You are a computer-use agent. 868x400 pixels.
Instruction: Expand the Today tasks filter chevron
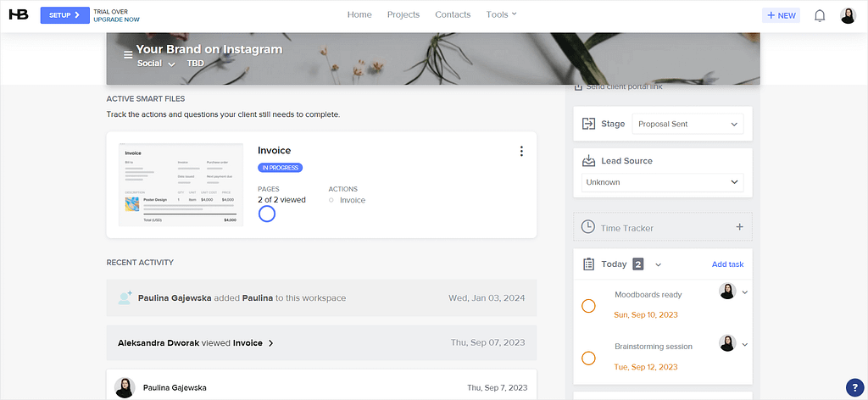(x=658, y=265)
